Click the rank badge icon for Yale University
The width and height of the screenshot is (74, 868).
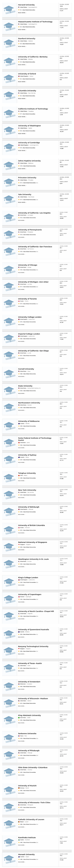click(x=19, y=200)
